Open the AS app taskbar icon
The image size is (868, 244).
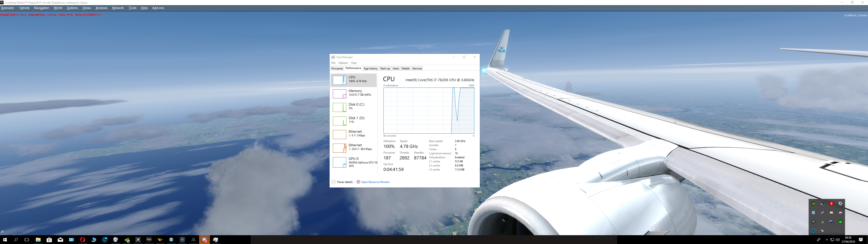click(x=182, y=240)
